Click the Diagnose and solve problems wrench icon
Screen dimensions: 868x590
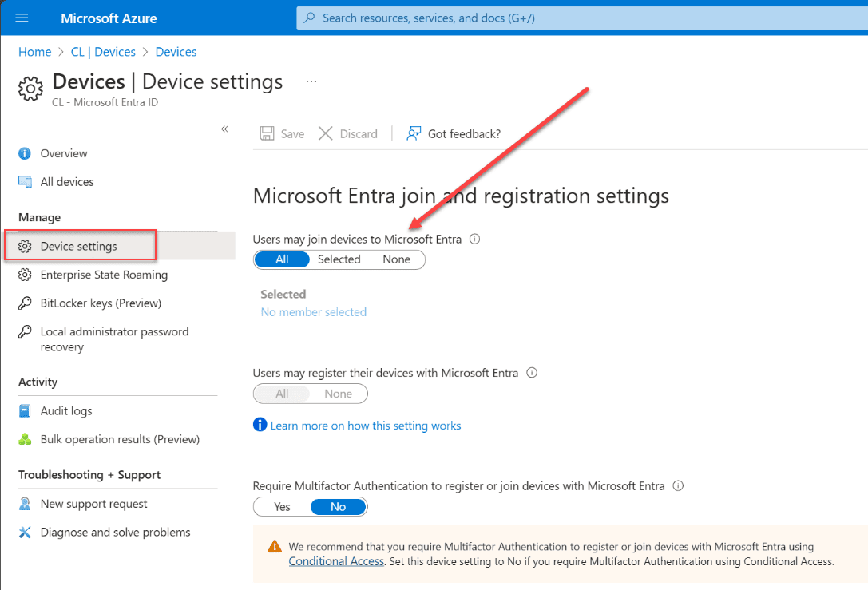pyautogui.click(x=25, y=532)
